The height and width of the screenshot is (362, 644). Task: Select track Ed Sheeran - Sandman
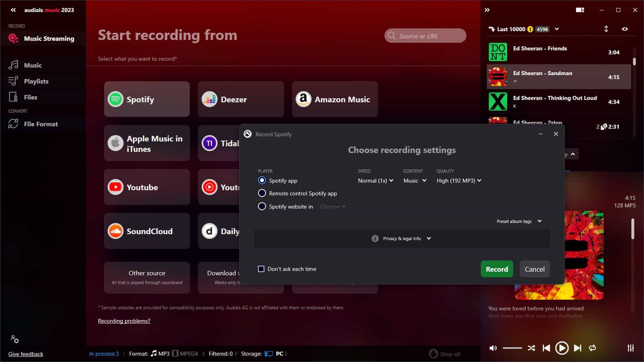coord(559,77)
